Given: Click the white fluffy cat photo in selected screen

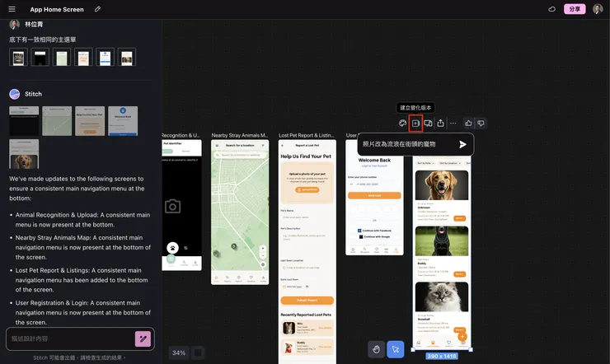Looking at the screenshot, I should (442, 296).
